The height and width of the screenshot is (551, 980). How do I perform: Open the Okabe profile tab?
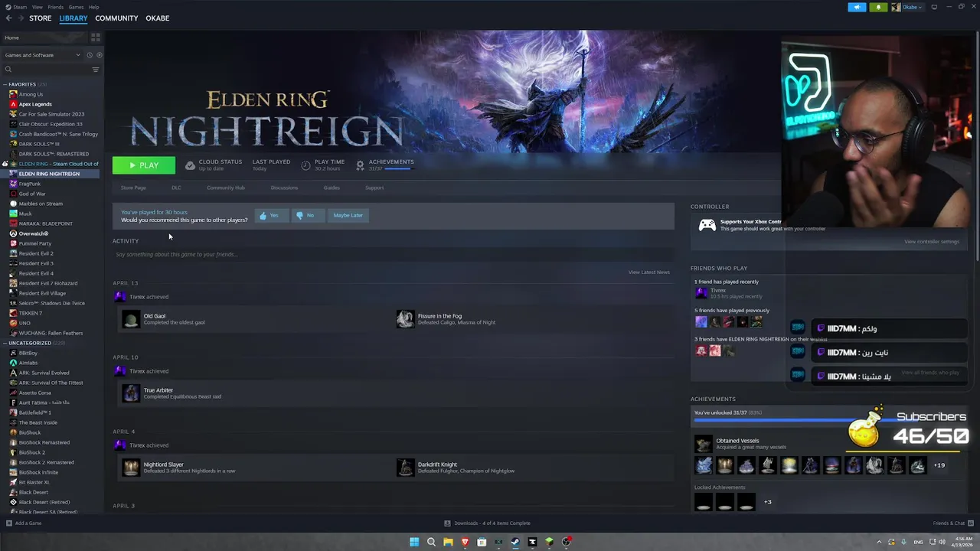[x=158, y=18]
